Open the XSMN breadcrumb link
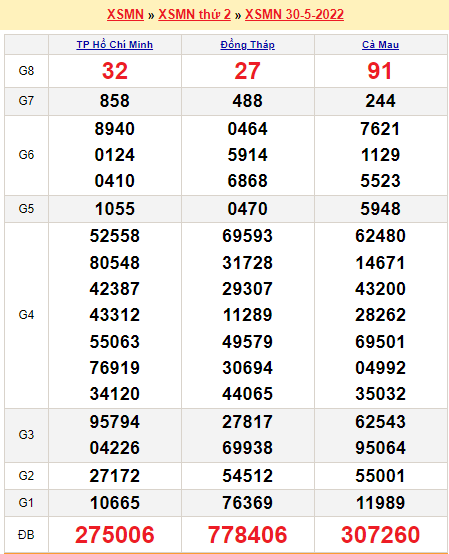 pos(125,14)
